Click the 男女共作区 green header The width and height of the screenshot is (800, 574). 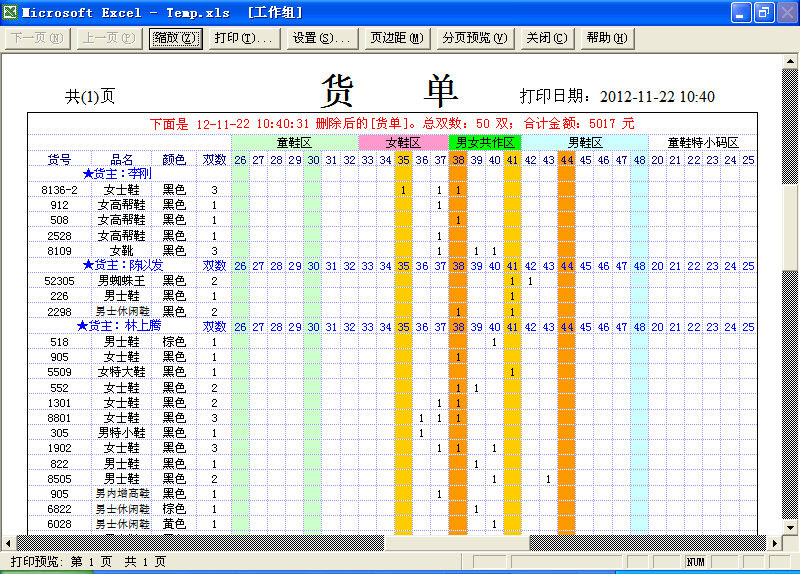pyautogui.click(x=485, y=142)
